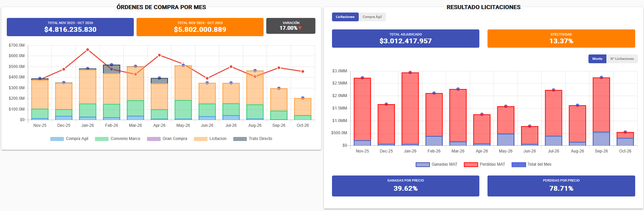Image resolution: width=644 pixels, height=211 pixels.
Task: Click the Total del Mes point above Jun-26 in Resultado Licitaciones
Action: [530, 126]
